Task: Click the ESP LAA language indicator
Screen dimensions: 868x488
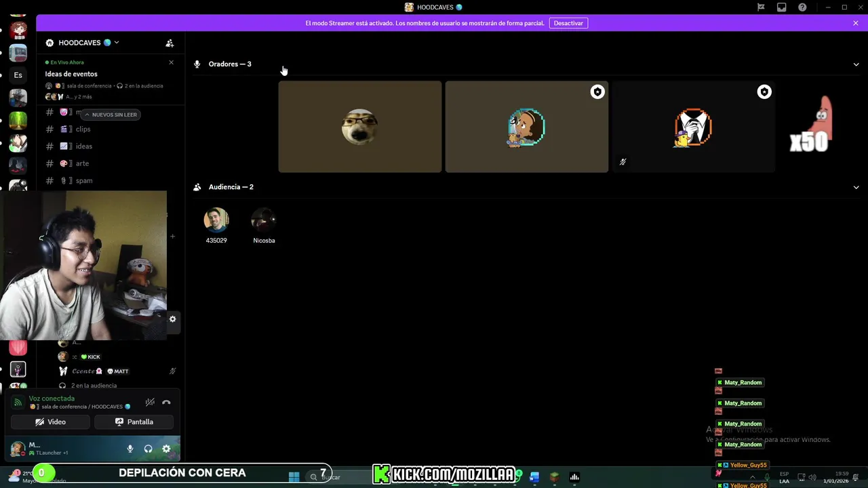Action: [785, 477]
